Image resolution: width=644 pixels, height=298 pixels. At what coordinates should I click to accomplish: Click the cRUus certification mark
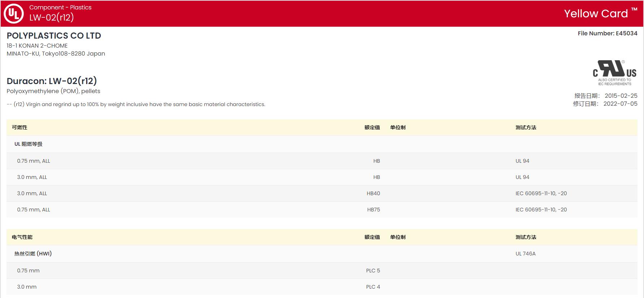(614, 73)
